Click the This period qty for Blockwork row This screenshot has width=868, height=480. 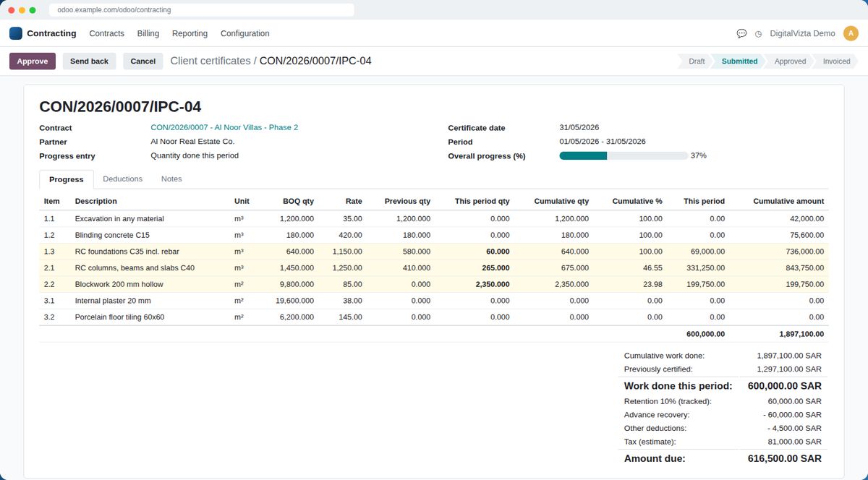click(x=493, y=284)
